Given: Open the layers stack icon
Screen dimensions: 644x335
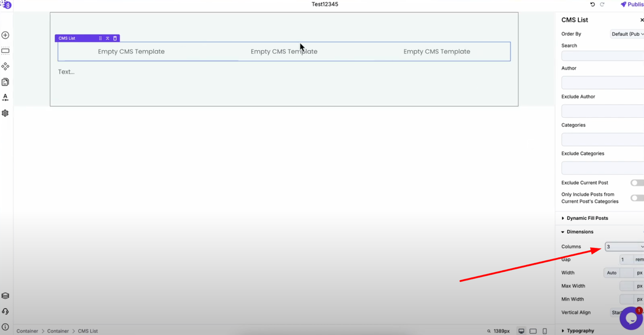Looking at the screenshot, I should [6, 296].
